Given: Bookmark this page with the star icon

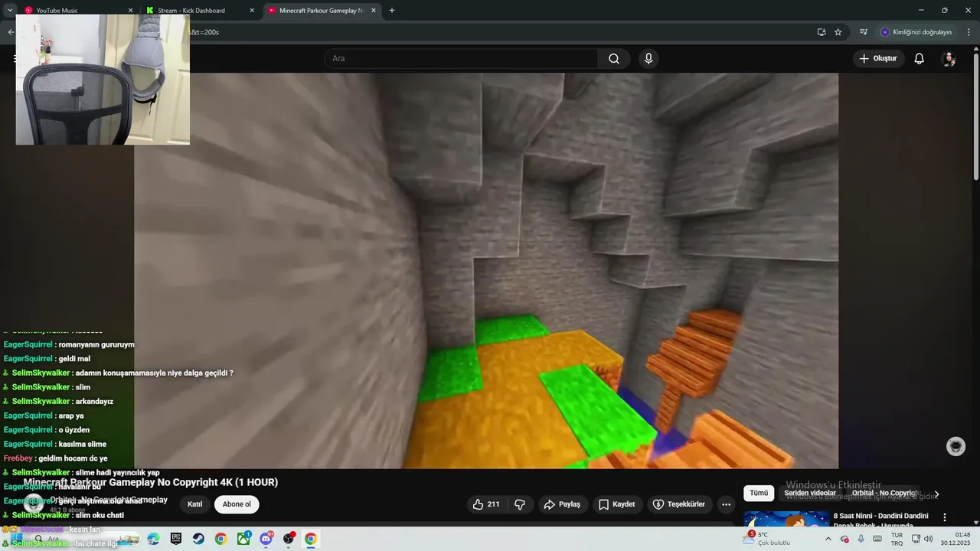Looking at the screenshot, I should (x=838, y=32).
